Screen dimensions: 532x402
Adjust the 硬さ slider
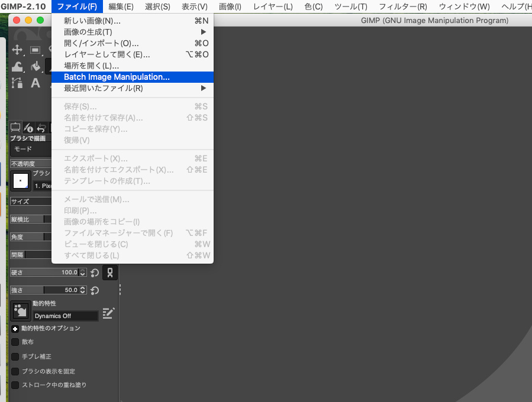[44, 273]
